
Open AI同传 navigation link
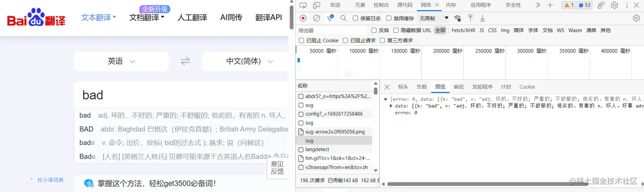pyautogui.click(x=231, y=17)
